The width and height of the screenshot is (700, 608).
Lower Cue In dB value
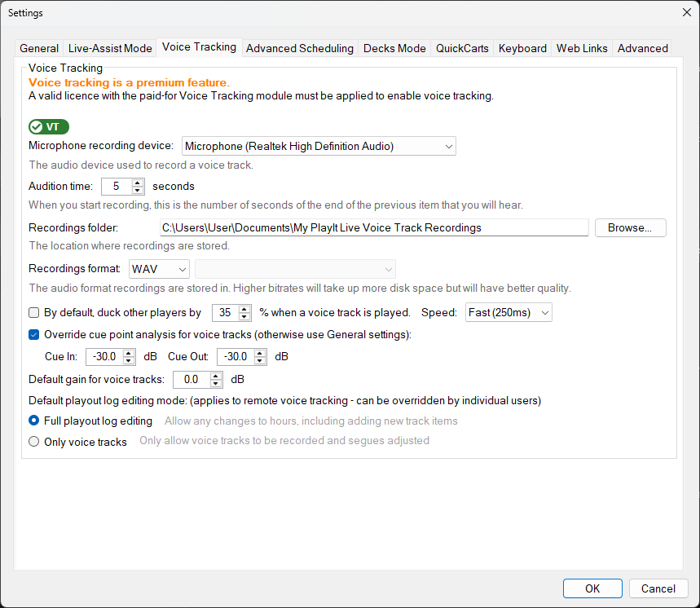[x=129, y=361]
